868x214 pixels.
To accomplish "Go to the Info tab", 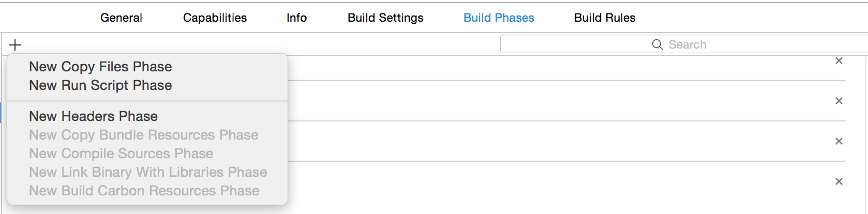I will 296,18.
